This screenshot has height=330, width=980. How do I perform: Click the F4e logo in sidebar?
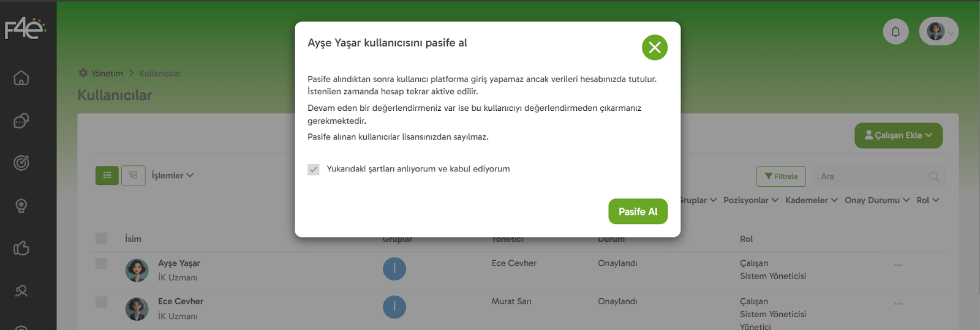click(25, 29)
